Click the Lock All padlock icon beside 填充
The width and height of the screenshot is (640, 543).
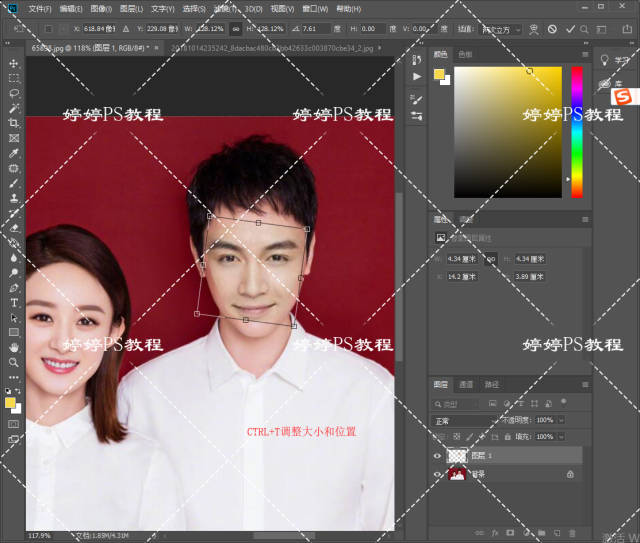(507, 436)
